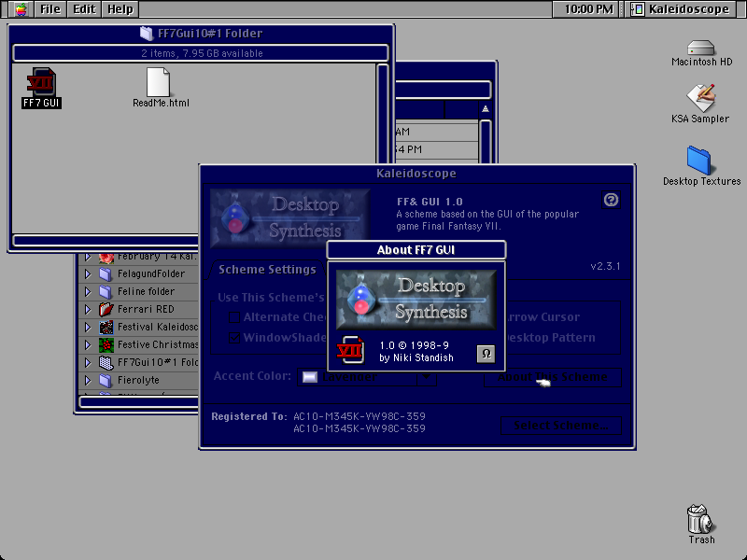This screenshot has height=560, width=747.
Task: Click the "Registered To:" label
Action: tap(249, 416)
